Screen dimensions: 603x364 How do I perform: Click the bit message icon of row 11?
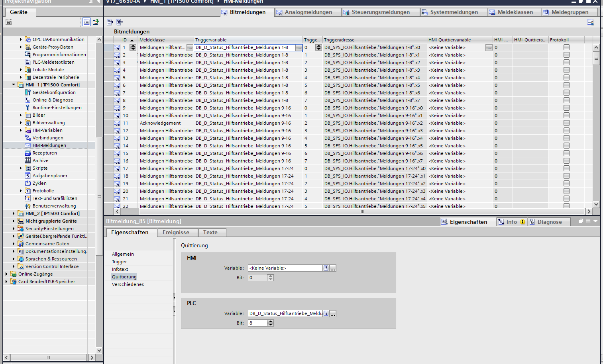click(117, 123)
